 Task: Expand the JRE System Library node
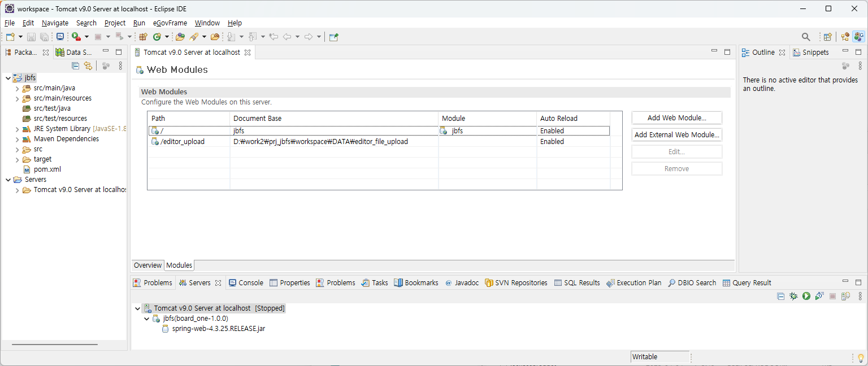pos(17,129)
